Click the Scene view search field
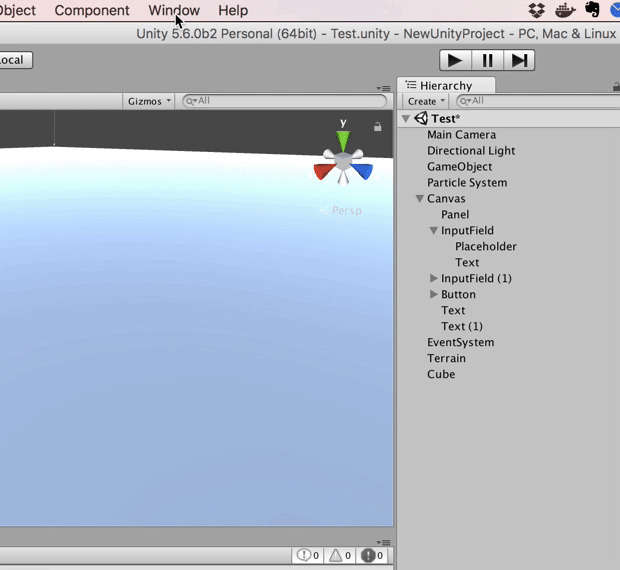 coord(284,101)
